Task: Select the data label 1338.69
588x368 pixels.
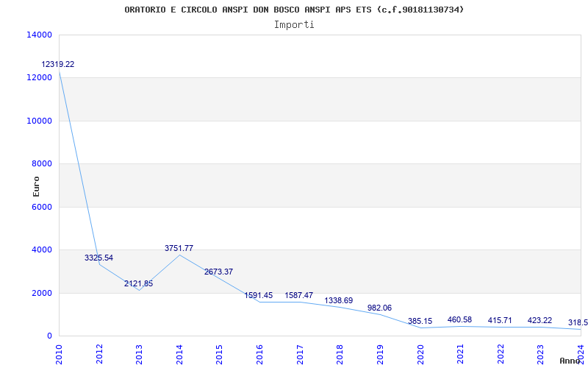Action: [x=339, y=300]
